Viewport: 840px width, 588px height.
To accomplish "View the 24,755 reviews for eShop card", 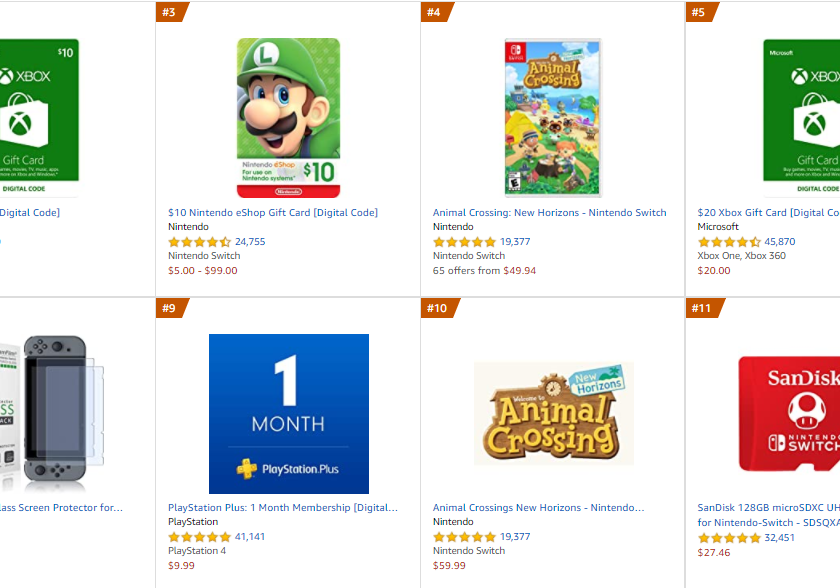I will (250, 242).
